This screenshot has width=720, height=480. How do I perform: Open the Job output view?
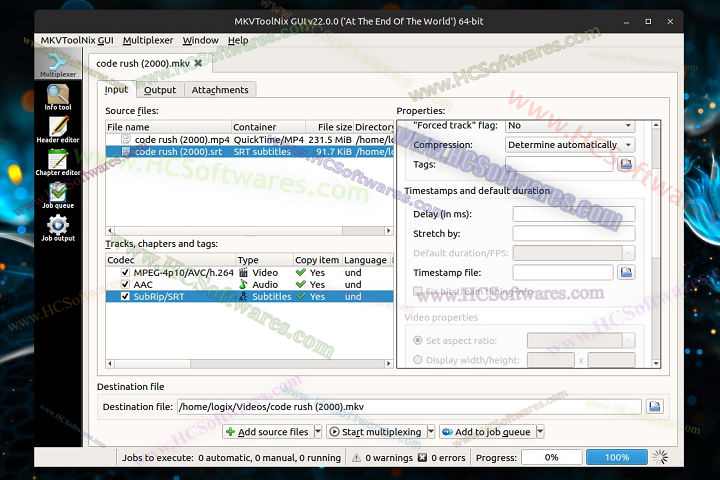[x=58, y=228]
